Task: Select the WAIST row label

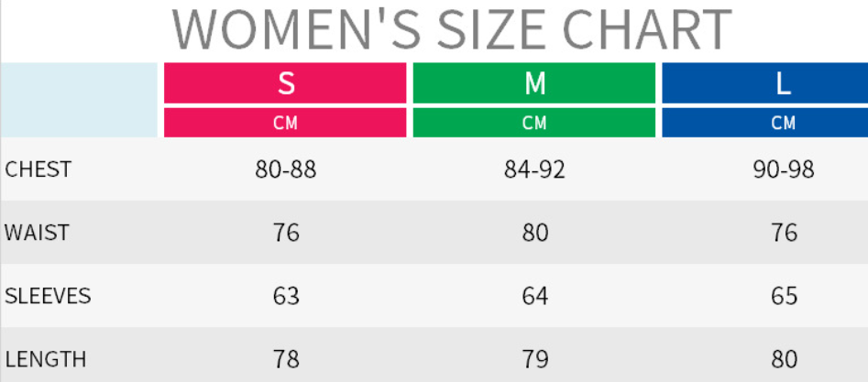Action: coord(37,233)
